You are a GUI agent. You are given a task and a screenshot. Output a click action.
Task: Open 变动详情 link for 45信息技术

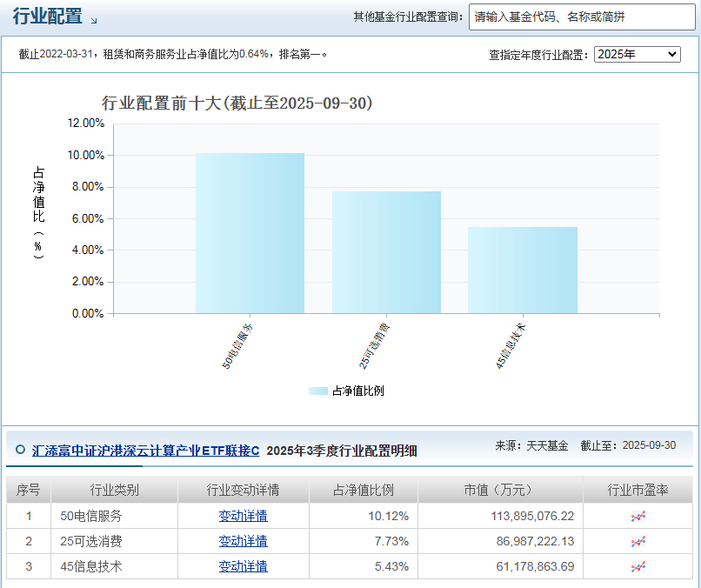(243, 566)
